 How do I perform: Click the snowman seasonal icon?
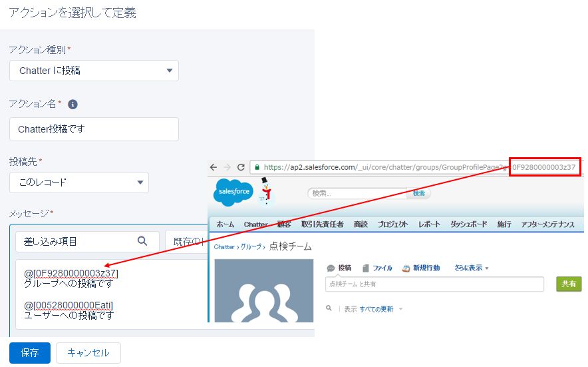coord(266,190)
